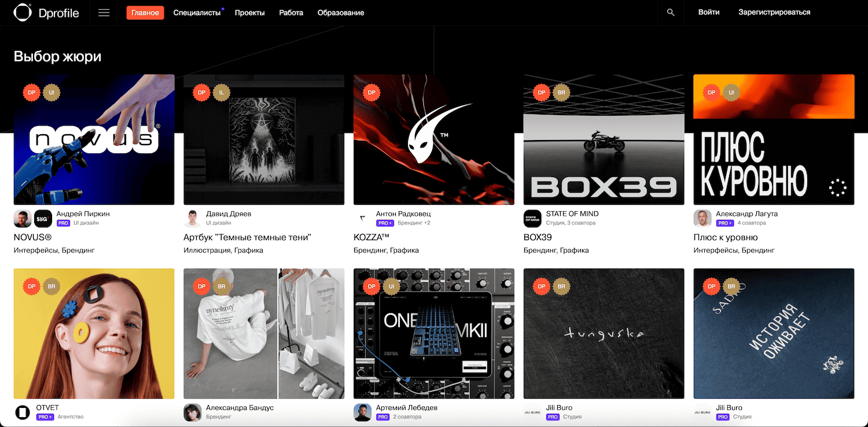868x427 pixels.
Task: Click UI badge on Плюс к уровню card
Action: click(731, 92)
